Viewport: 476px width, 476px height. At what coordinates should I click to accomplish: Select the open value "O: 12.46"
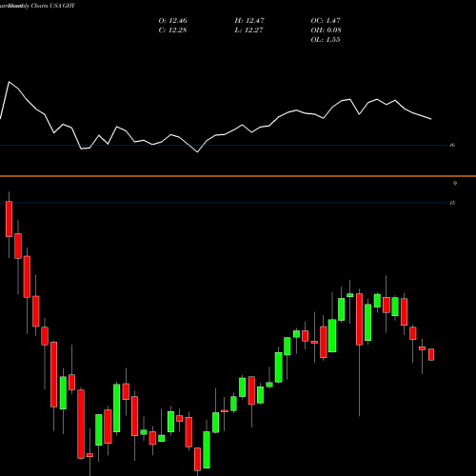[172, 21]
